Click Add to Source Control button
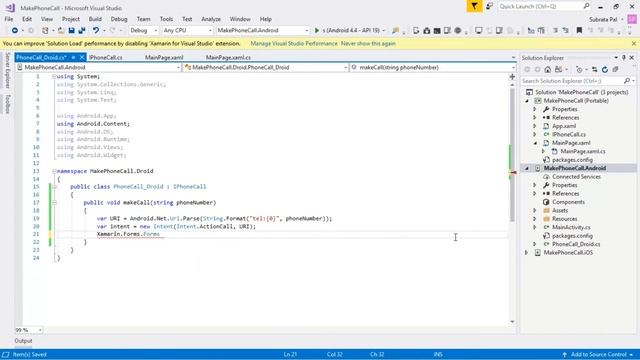640x360 pixels. (598, 355)
